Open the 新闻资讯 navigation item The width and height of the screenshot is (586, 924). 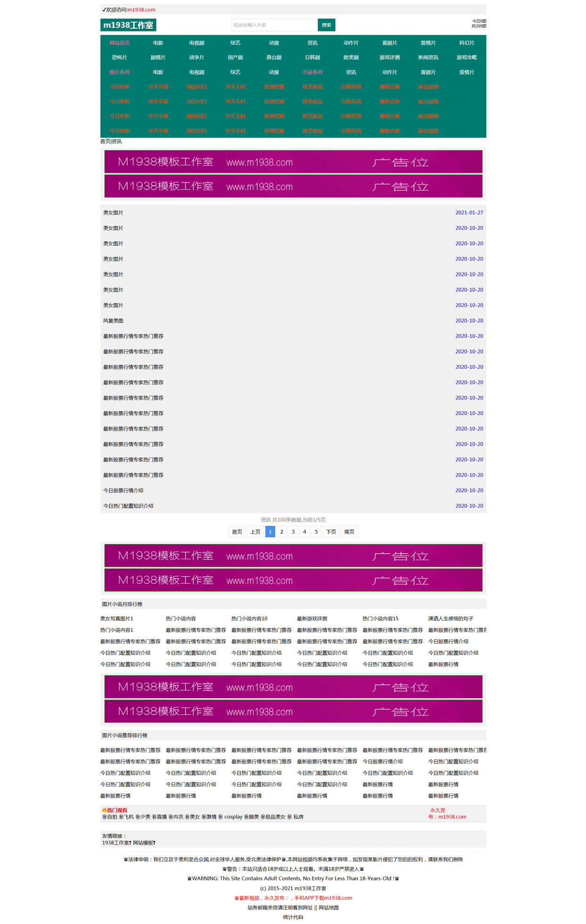tap(428, 57)
